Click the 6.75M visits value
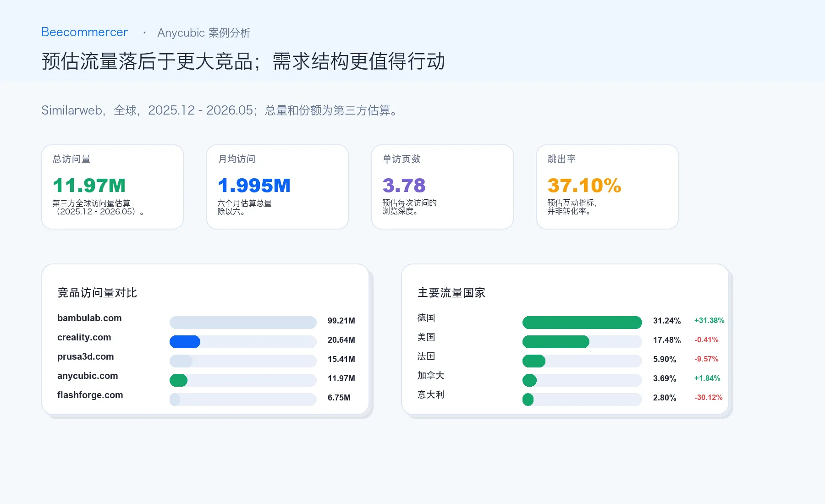This screenshot has height=504, width=825. pos(339,398)
